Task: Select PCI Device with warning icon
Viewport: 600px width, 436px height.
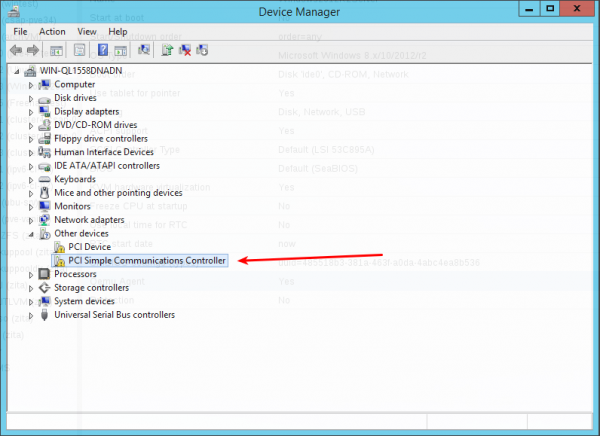Action: 89,247
